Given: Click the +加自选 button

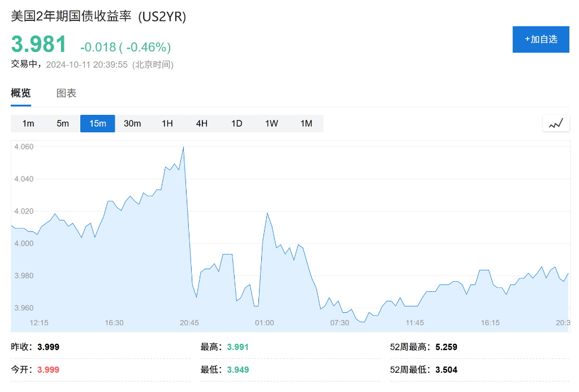Looking at the screenshot, I should click(x=541, y=39).
